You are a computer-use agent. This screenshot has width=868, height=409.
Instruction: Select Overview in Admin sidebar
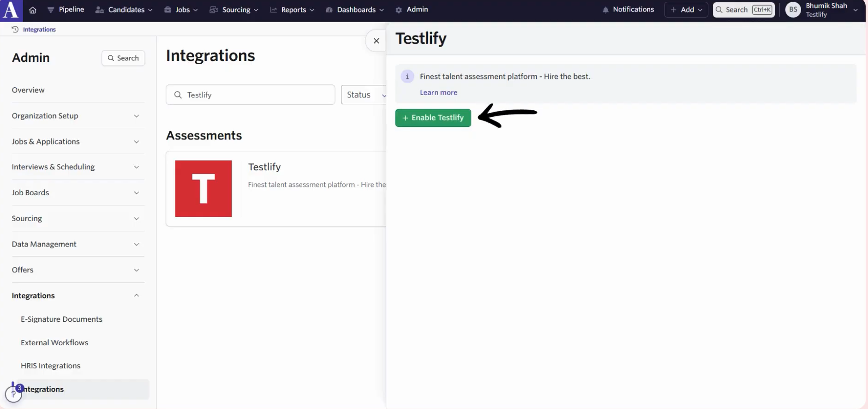pos(28,90)
